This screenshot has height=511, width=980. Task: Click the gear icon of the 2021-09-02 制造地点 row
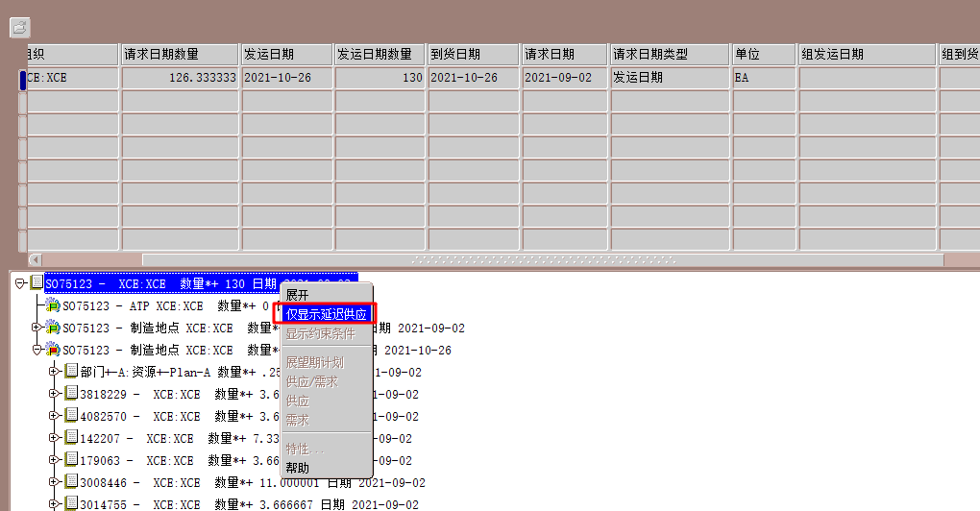click(53, 328)
